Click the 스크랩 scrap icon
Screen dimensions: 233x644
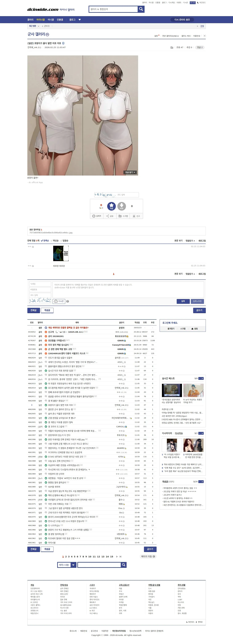(120, 216)
